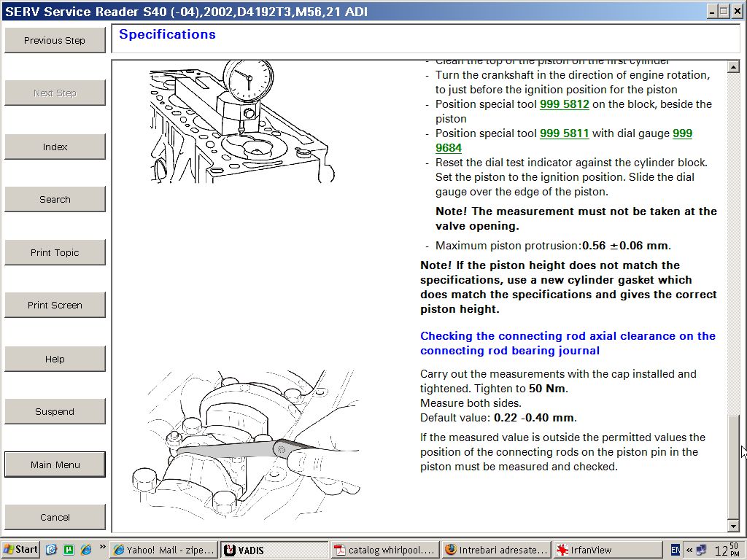
Task: Click the valve opening measurement note
Action: 576,219
